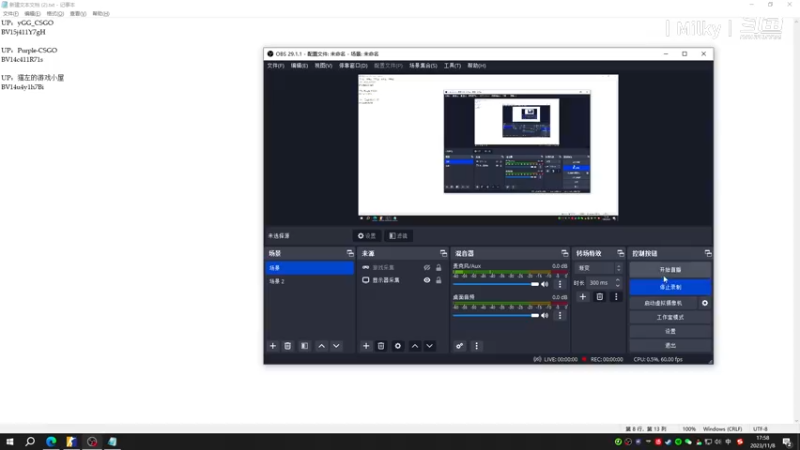
Task: Click Start Streaming button
Action: click(x=670, y=269)
